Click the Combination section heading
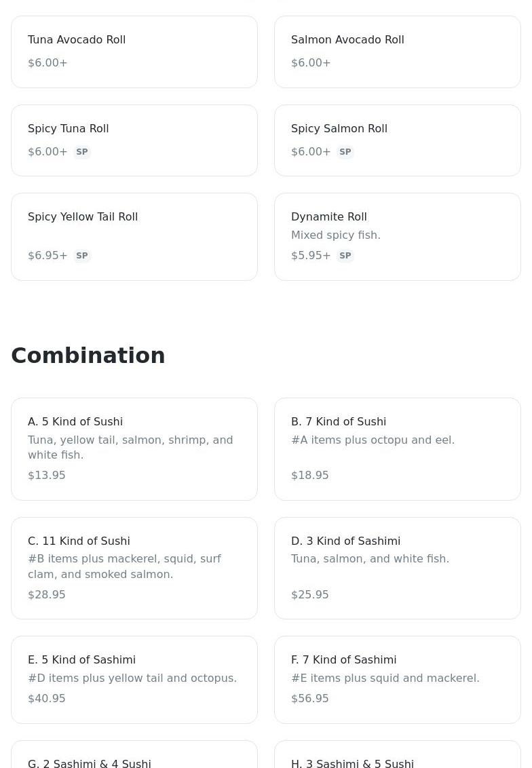 click(x=88, y=356)
